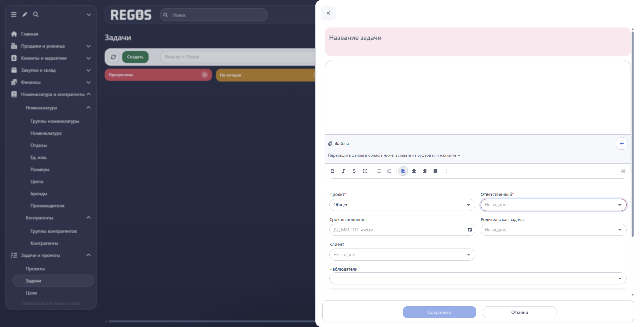Image resolution: width=644 pixels, height=327 pixels.
Task: Open Проекты in the sidebar
Action: (x=35, y=269)
